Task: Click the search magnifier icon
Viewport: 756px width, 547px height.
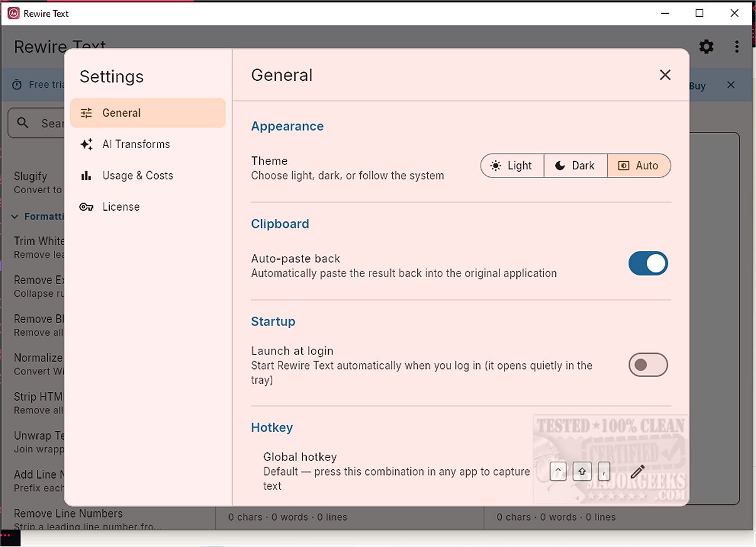Action: [23, 123]
